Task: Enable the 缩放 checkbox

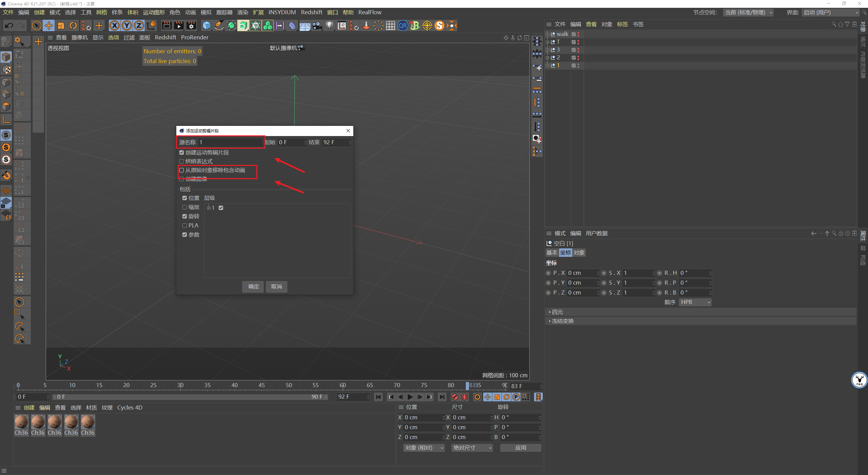Action: (185, 207)
